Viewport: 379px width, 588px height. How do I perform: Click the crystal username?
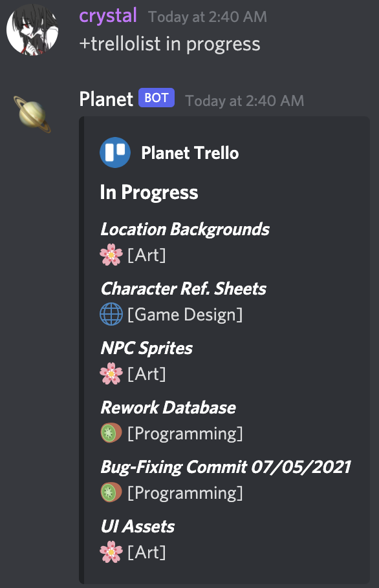pyautogui.click(x=107, y=16)
